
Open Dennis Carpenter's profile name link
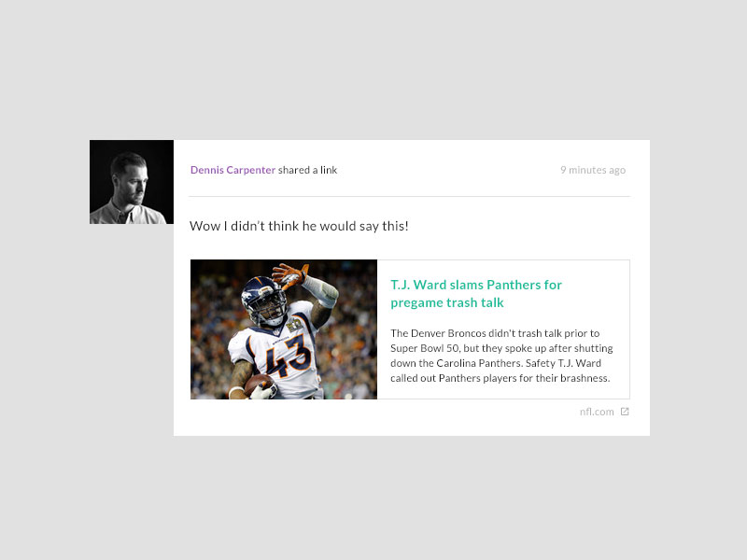tap(233, 170)
